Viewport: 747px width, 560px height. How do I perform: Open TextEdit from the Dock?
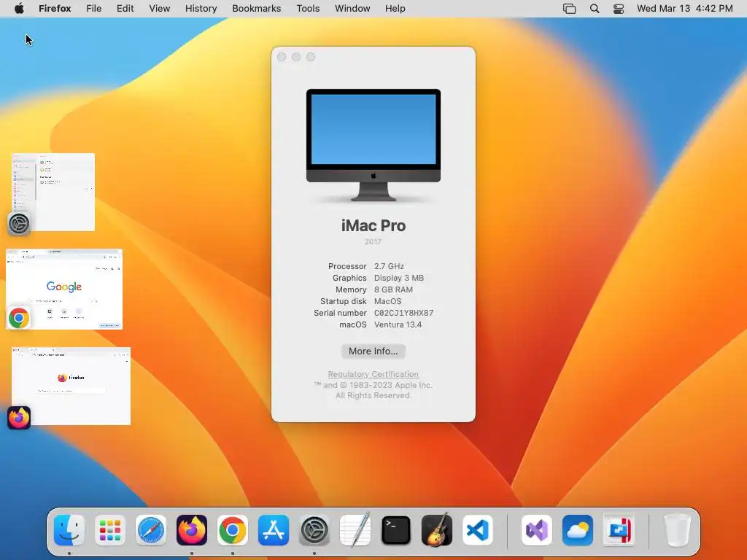coord(355,530)
